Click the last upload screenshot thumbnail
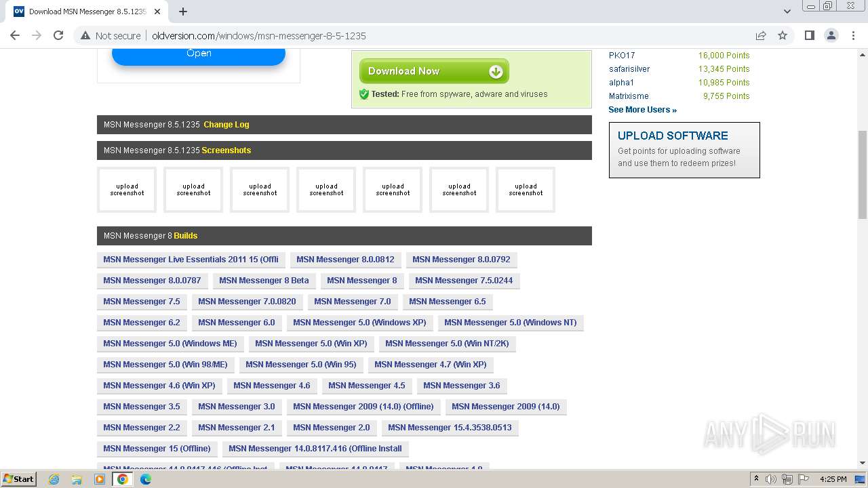 (x=526, y=190)
